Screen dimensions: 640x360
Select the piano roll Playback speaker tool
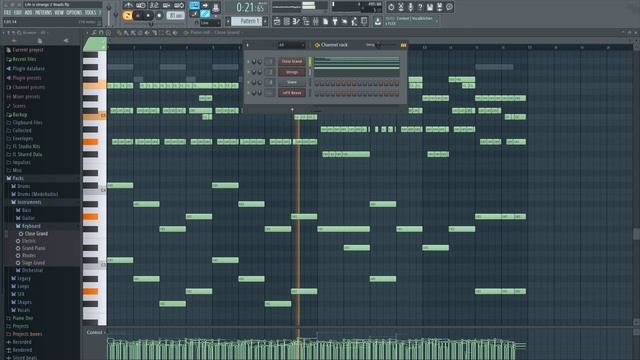click(x=175, y=33)
